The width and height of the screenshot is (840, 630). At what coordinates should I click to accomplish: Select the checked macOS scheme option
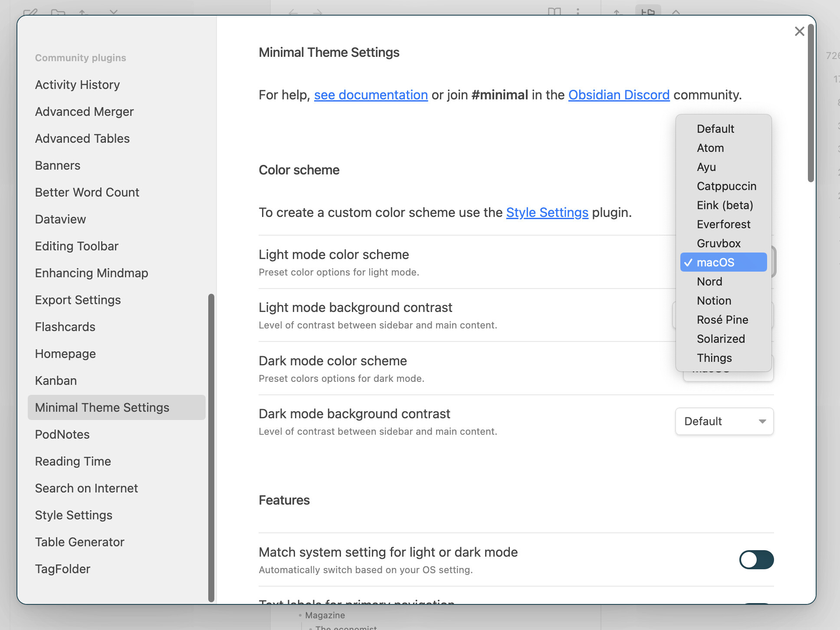[x=724, y=262]
